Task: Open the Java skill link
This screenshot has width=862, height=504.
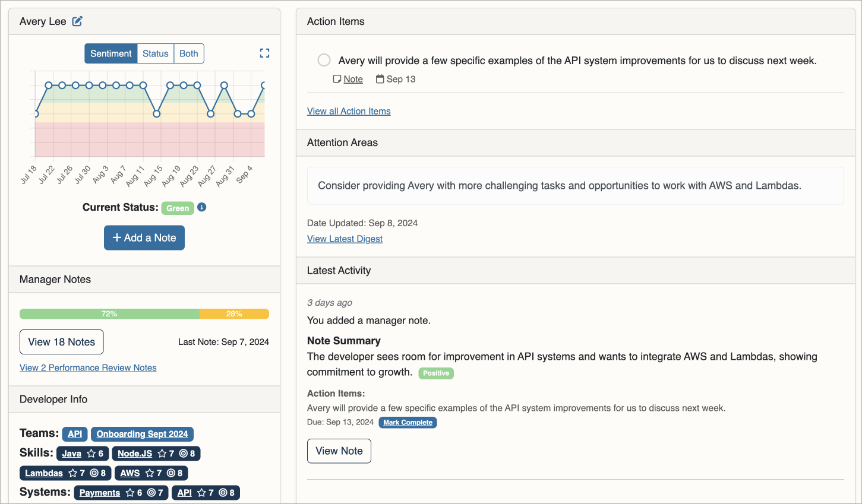Action: [x=71, y=454]
